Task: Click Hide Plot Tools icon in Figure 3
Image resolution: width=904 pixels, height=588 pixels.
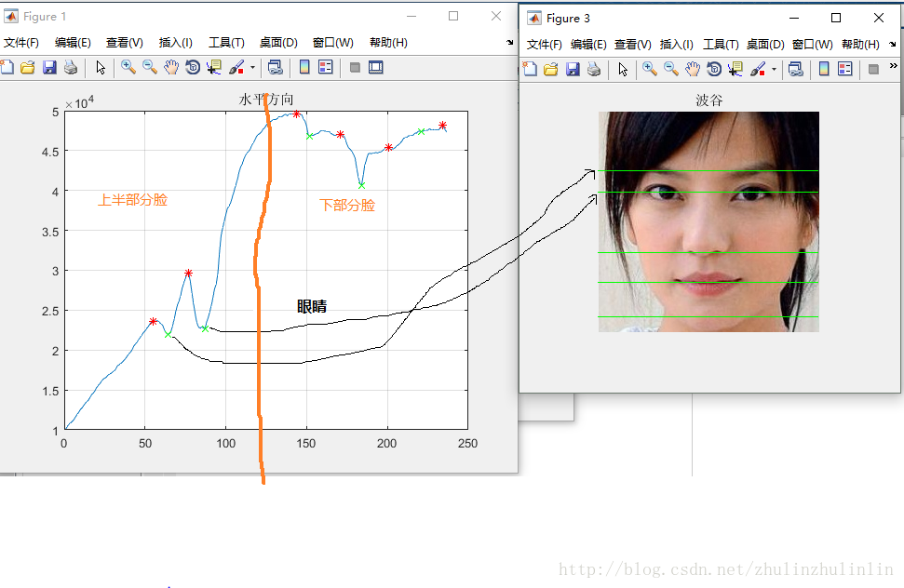Action: pyautogui.click(x=873, y=70)
